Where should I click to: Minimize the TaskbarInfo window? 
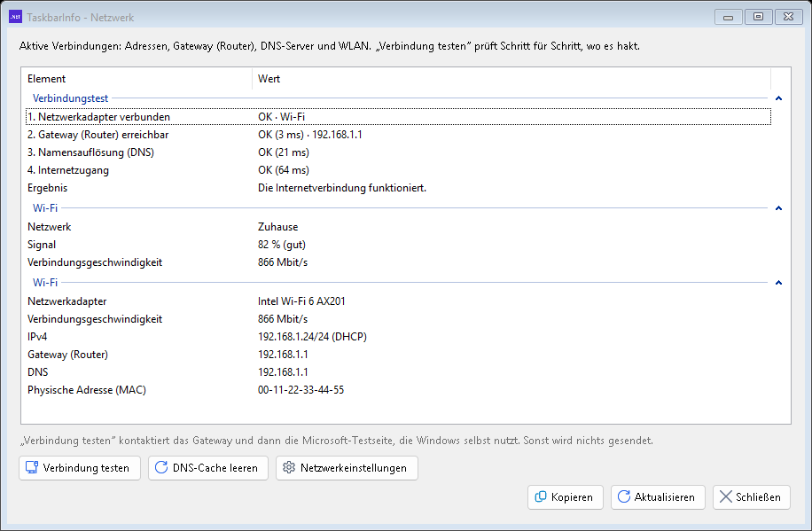[728, 17]
